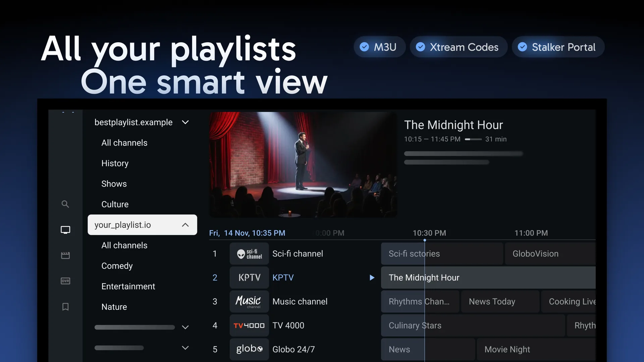
Task: Select History under bestplaylist.example
Action: pyautogui.click(x=115, y=163)
